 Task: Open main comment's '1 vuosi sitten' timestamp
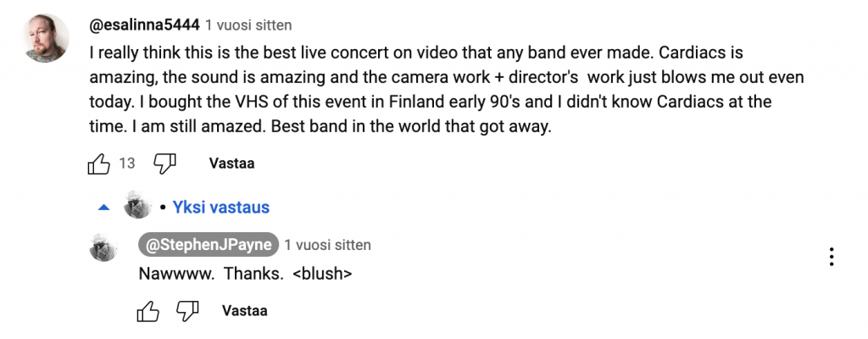(x=248, y=26)
